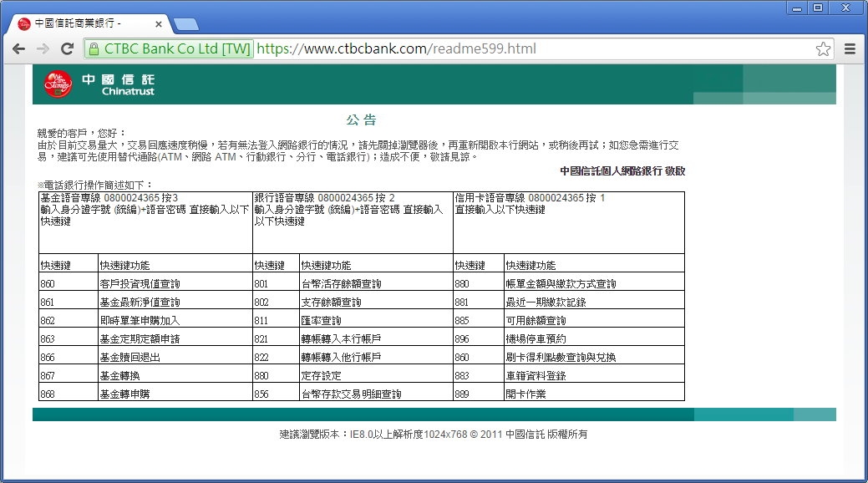Go back using browser back arrow

point(18,48)
